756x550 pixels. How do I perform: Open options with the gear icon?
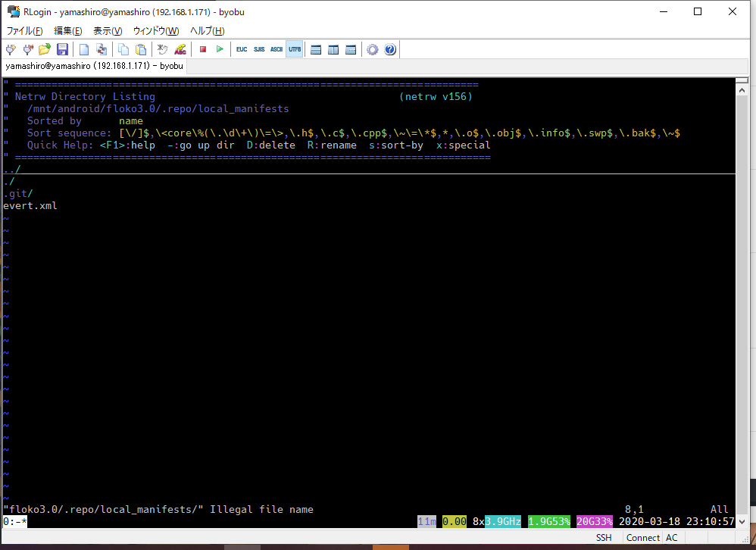coord(372,49)
